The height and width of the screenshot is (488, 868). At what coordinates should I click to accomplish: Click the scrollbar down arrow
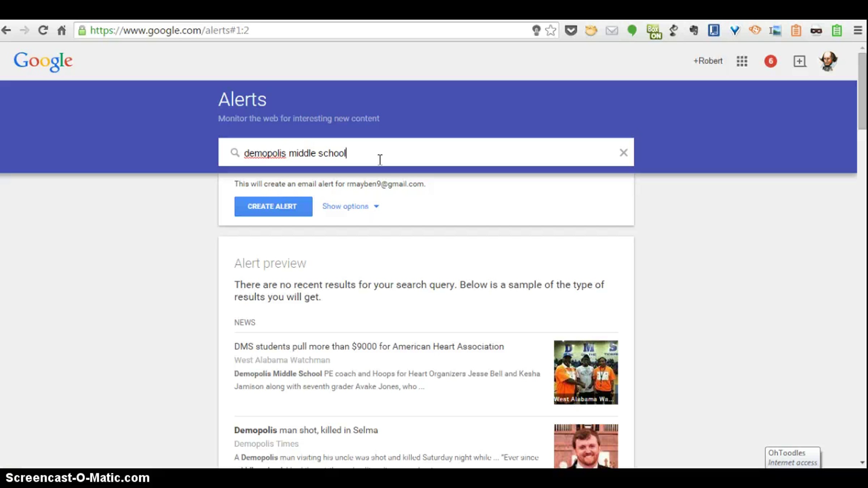[862, 463]
